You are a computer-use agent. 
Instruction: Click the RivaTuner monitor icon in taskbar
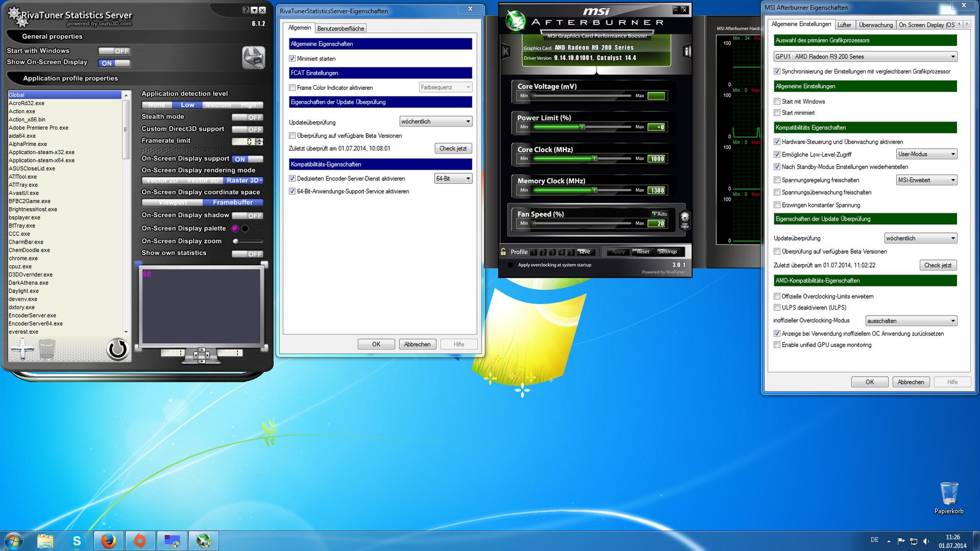pos(172,541)
